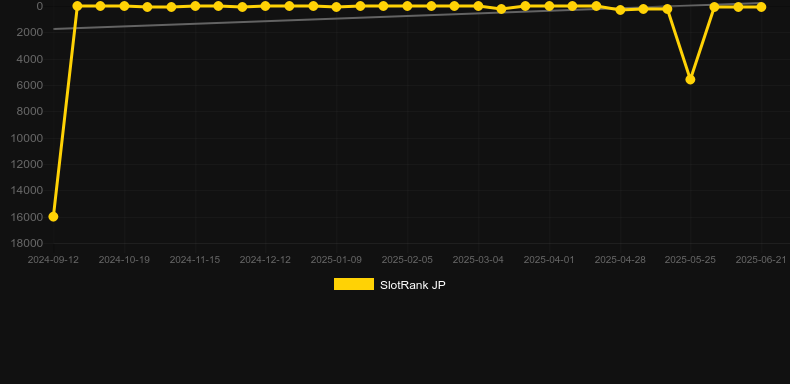Click the 6000 y-axis label
Viewport: 790px width, 384px height.
pyautogui.click(x=30, y=85)
